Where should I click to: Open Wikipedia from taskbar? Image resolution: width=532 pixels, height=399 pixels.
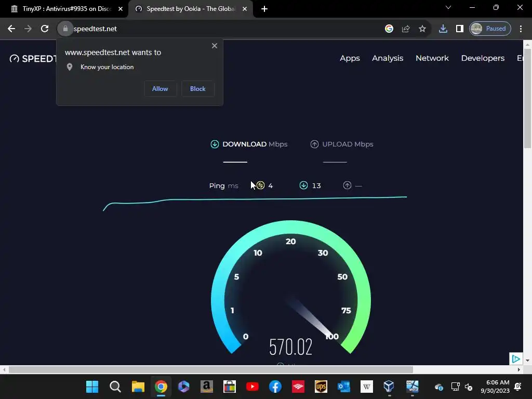pyautogui.click(x=366, y=387)
